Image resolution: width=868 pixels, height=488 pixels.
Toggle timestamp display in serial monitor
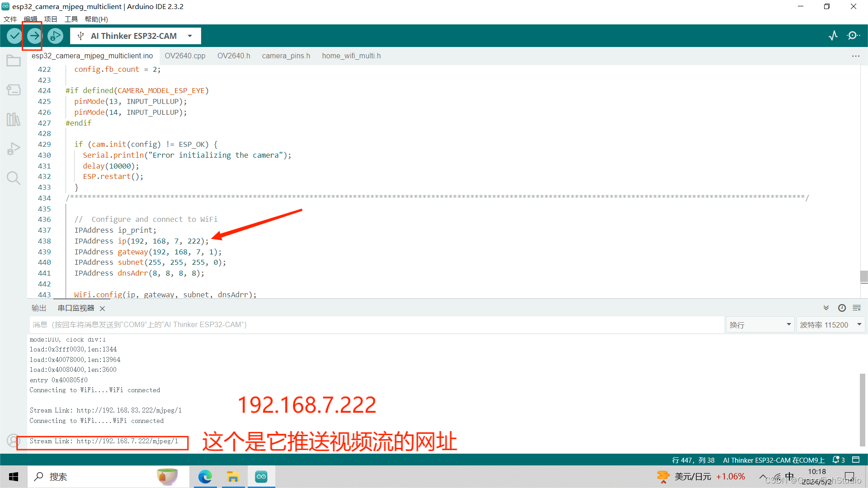(x=842, y=308)
